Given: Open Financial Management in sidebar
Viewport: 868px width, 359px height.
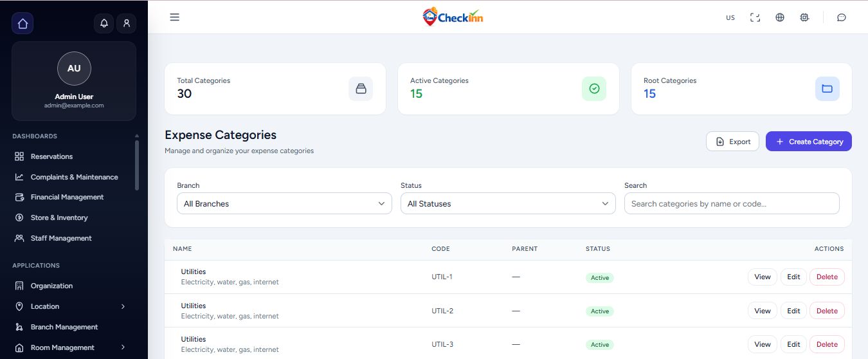Looking at the screenshot, I should (x=67, y=197).
